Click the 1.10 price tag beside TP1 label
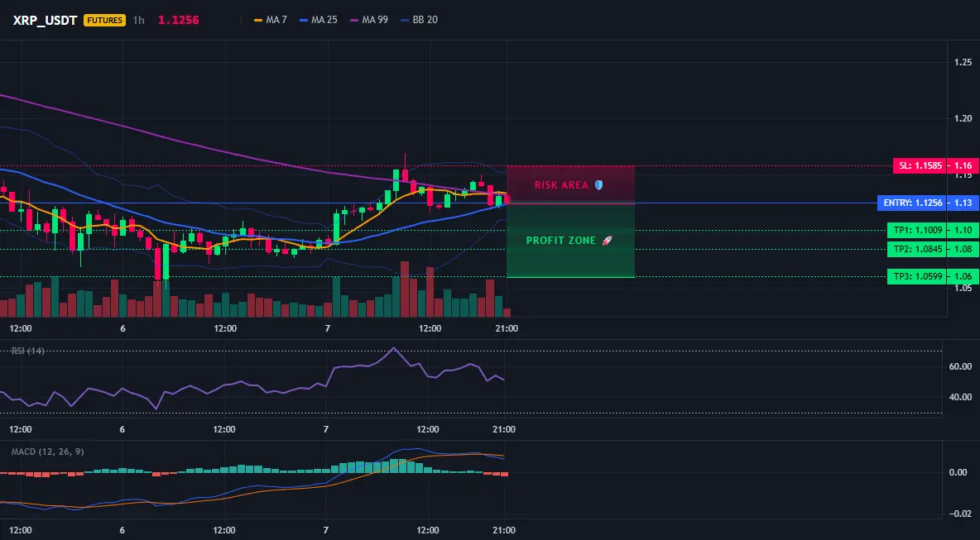Screen dimensions: 980x540 [x=963, y=231]
